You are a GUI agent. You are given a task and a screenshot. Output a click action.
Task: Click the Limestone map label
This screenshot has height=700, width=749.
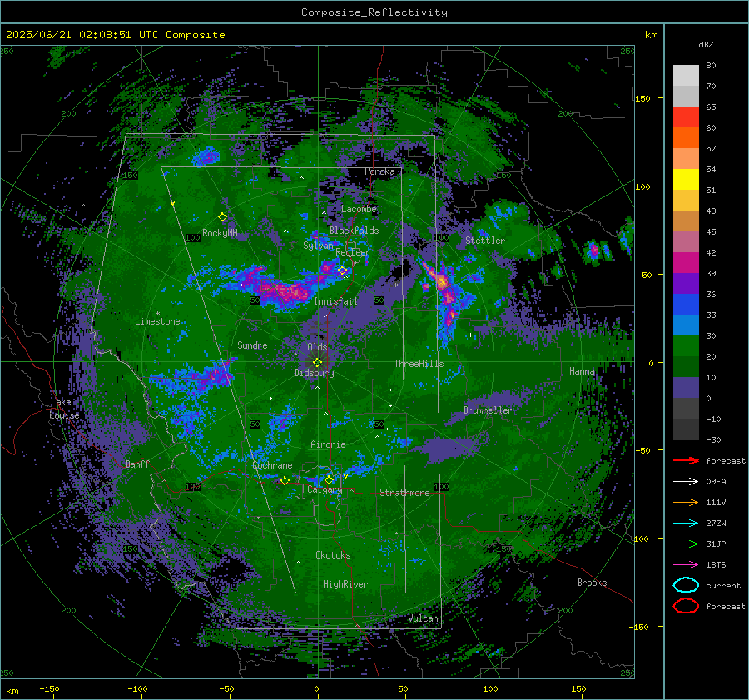157,321
